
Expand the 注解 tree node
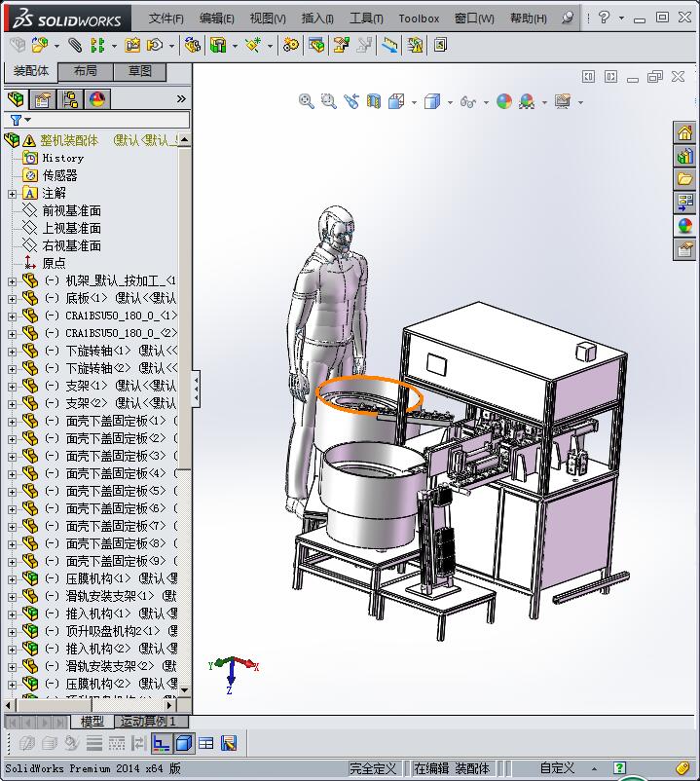[12, 194]
